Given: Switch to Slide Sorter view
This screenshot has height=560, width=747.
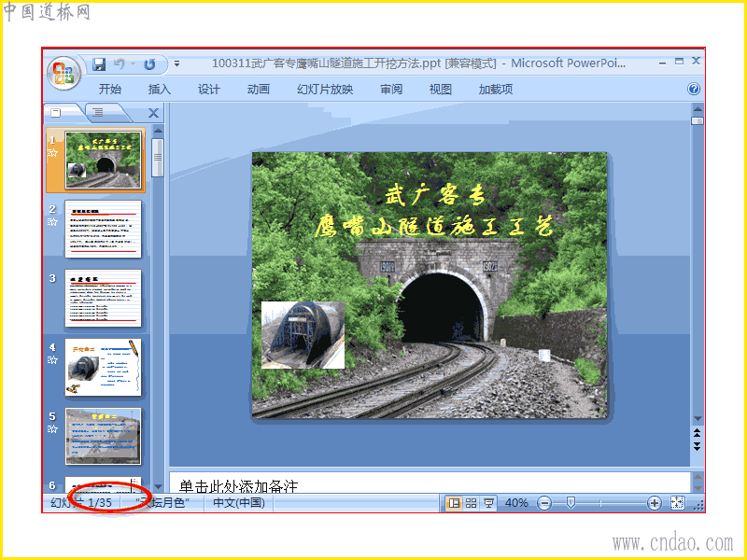Looking at the screenshot, I should tap(472, 503).
